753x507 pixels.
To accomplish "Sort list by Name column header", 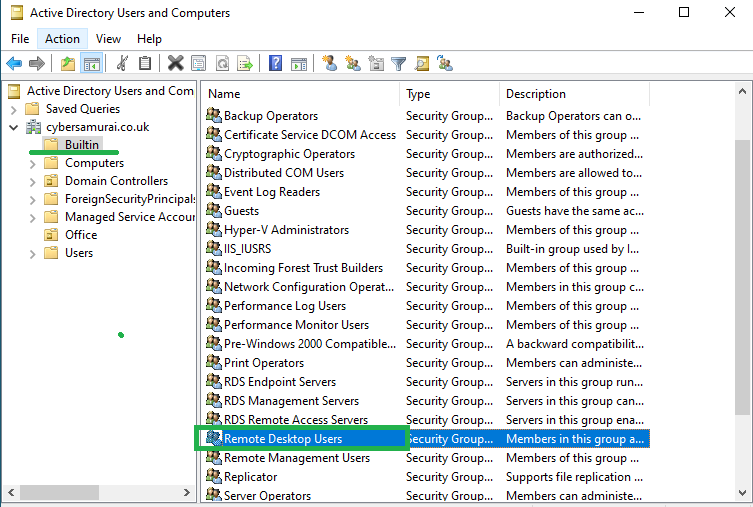I will pyautogui.click(x=300, y=94).
